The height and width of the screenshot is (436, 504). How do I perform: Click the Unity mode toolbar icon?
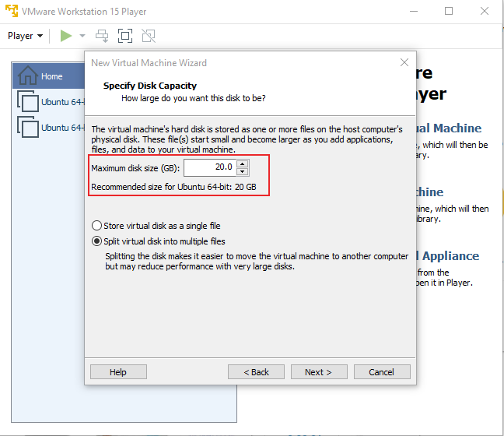point(149,36)
